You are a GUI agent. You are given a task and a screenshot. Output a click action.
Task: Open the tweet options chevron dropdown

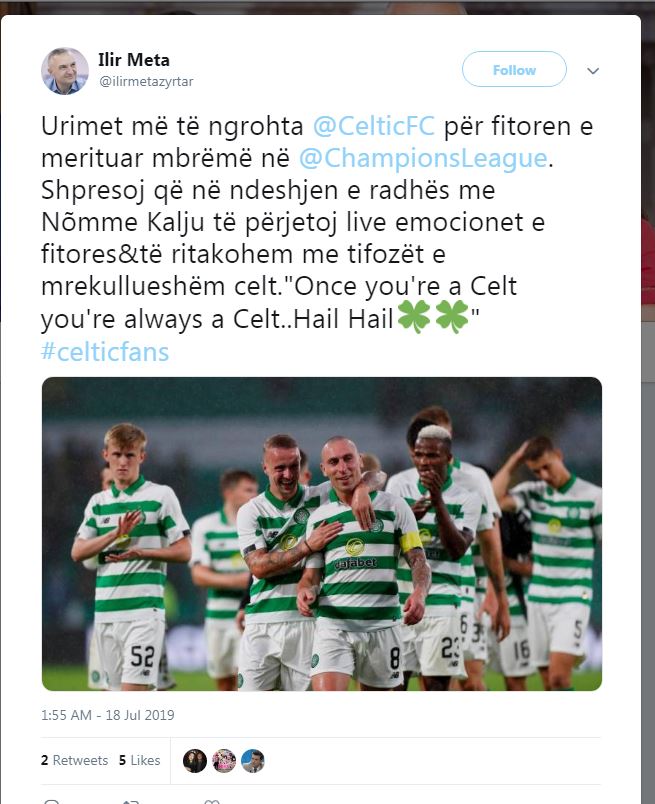[593, 70]
